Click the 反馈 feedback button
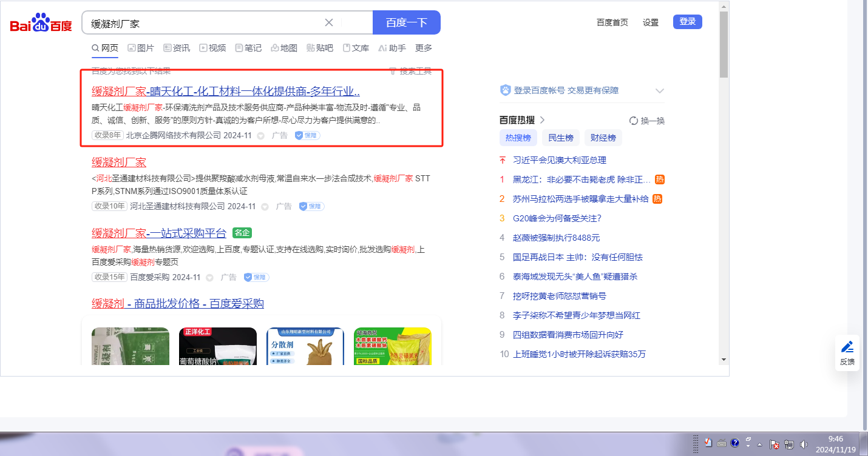 tap(847, 353)
